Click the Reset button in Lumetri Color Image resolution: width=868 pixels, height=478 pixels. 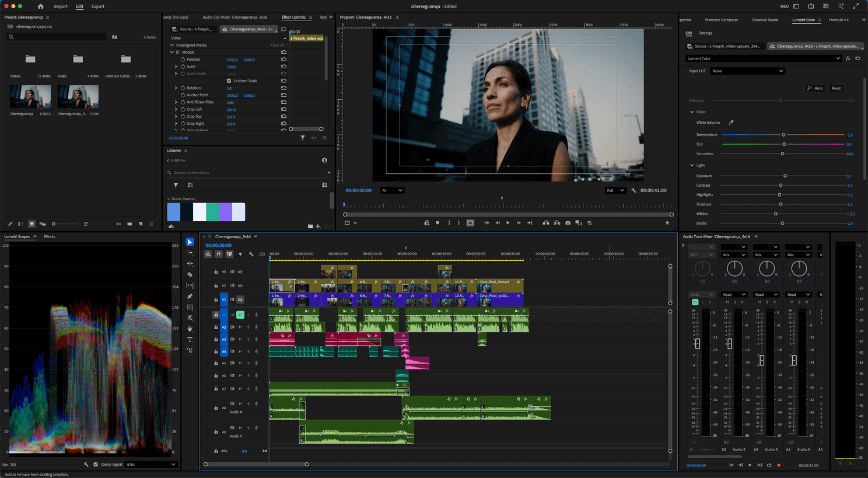pyautogui.click(x=836, y=88)
